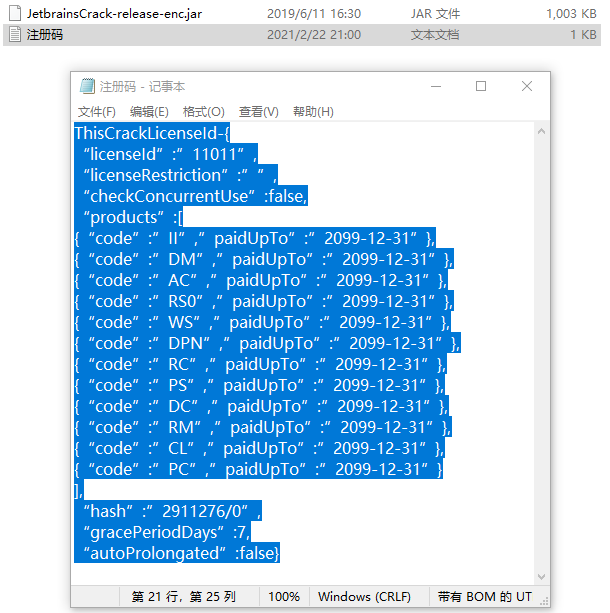
Task: Click the 100% zoom status entry
Action: (284, 597)
